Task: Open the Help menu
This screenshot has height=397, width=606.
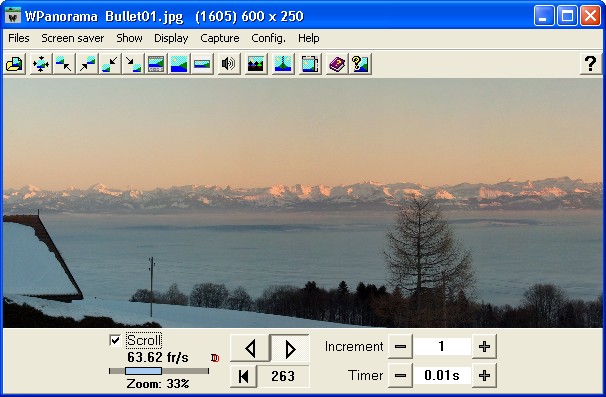Action: click(308, 38)
